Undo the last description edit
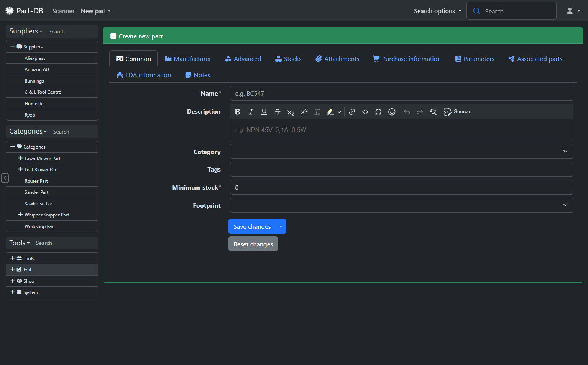Viewport: 588px width, 365px height. click(x=407, y=112)
